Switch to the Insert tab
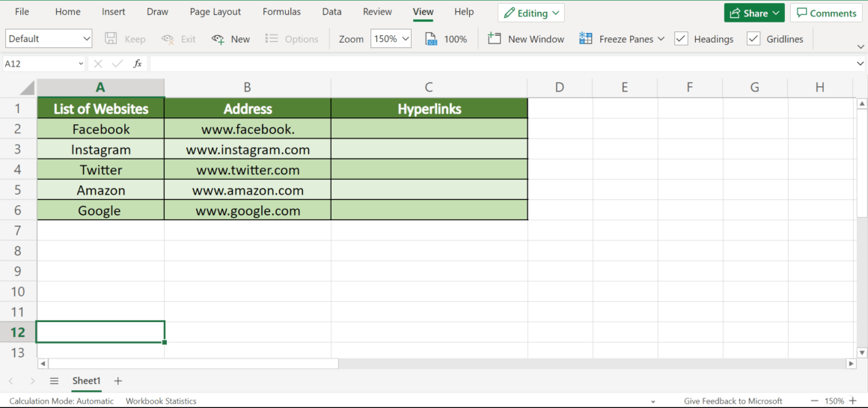Viewport: 868px width, 408px height. (114, 12)
